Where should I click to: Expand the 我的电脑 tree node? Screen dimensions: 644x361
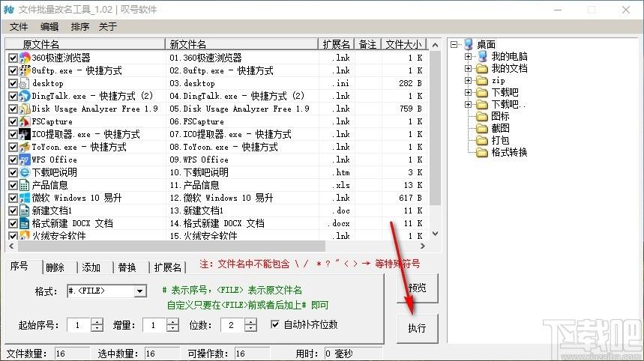[469, 56]
